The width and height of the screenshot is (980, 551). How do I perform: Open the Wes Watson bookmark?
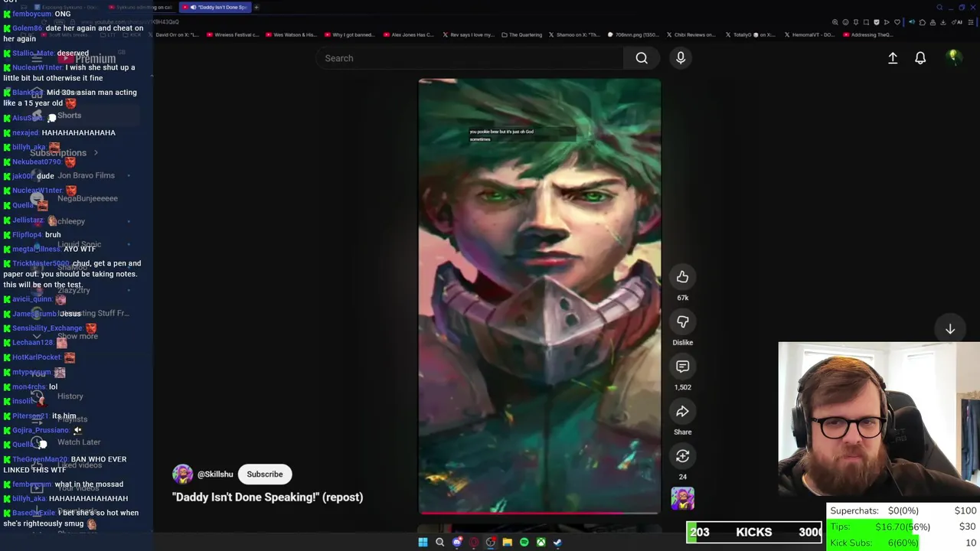pos(290,34)
